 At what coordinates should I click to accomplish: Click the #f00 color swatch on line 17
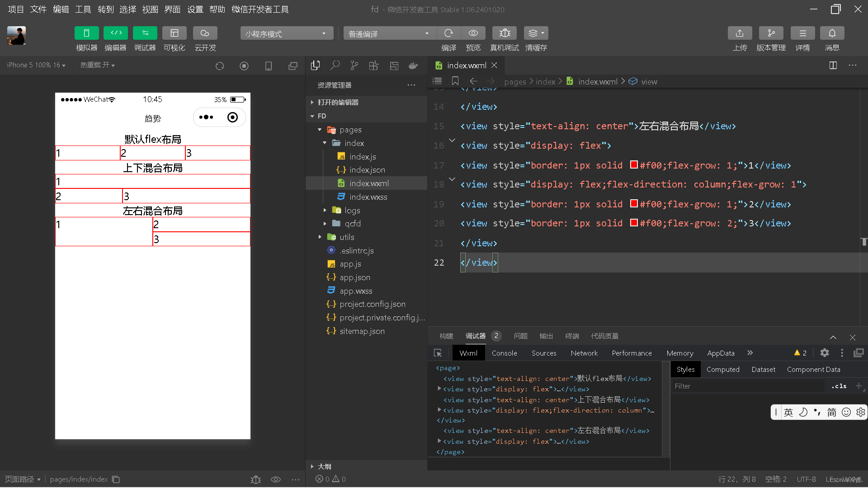pos(634,165)
